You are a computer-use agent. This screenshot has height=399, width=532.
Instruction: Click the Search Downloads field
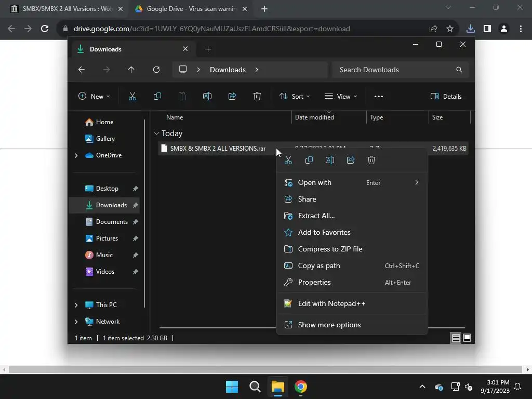[x=401, y=70]
